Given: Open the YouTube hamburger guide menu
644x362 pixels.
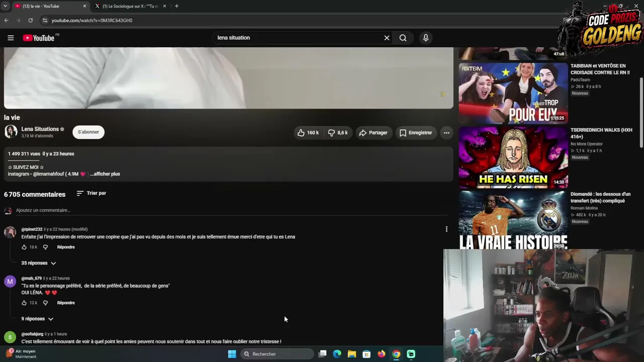Looking at the screenshot, I should tap(11, 38).
